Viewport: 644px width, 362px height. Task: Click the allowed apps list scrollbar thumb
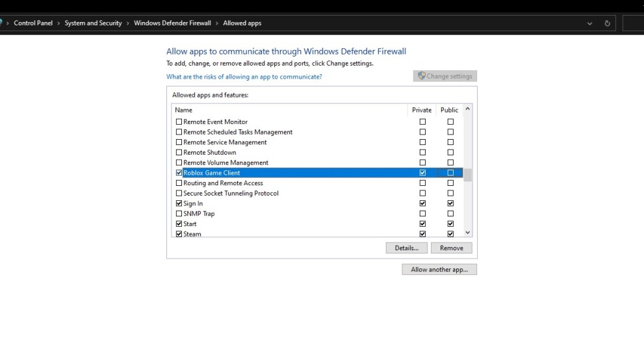468,175
